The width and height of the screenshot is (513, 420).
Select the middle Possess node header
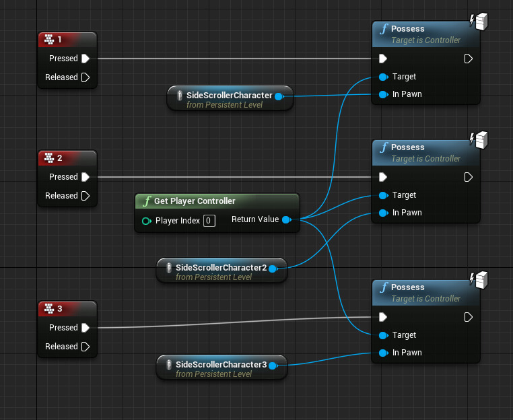[x=425, y=153]
